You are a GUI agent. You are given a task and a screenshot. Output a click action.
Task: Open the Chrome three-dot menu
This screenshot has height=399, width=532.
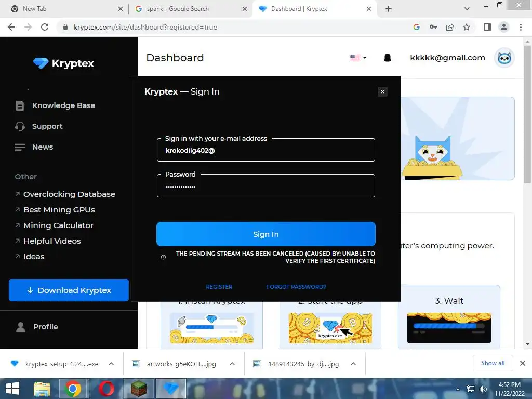pos(521,27)
